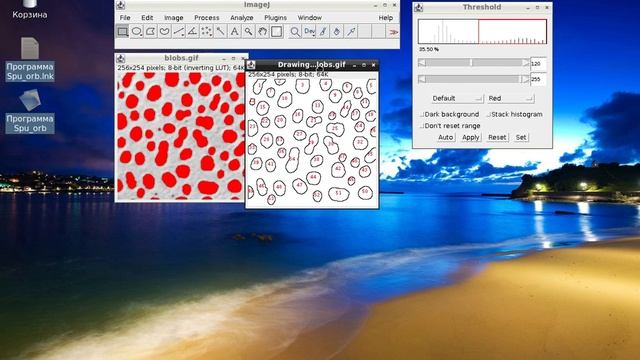
Task: Open the Image menu
Action: 173,18
